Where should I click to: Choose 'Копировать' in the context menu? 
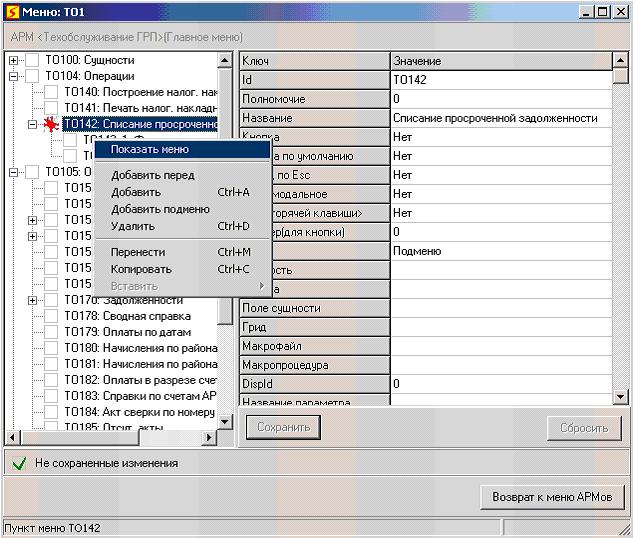[x=141, y=269]
